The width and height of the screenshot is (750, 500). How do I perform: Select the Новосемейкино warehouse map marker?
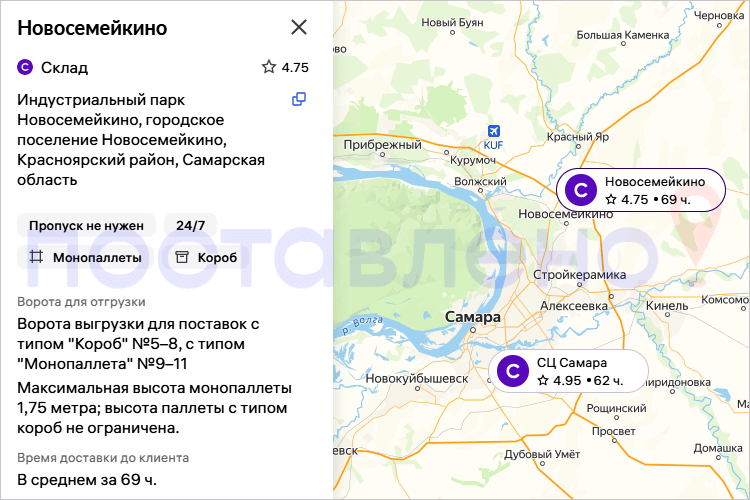[x=641, y=190]
